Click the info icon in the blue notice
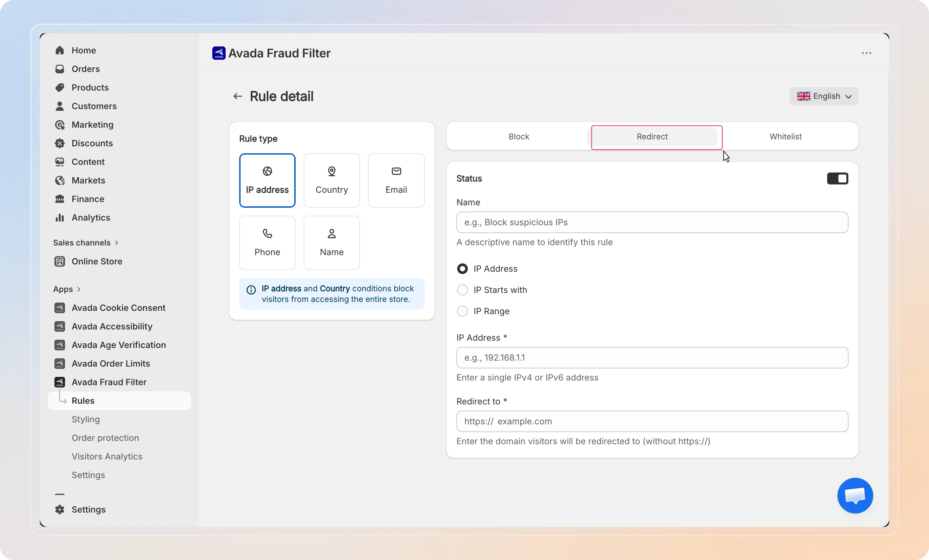This screenshot has width=929, height=560. [251, 290]
